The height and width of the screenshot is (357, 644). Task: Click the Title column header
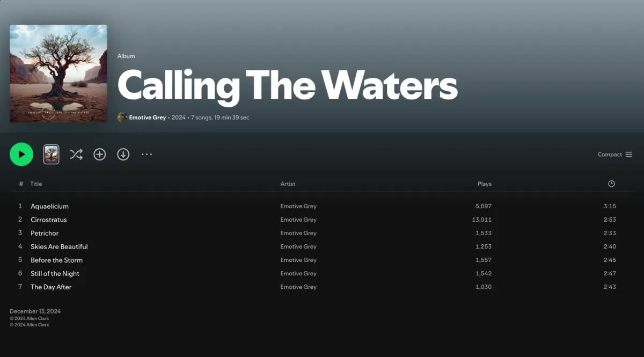tap(36, 184)
